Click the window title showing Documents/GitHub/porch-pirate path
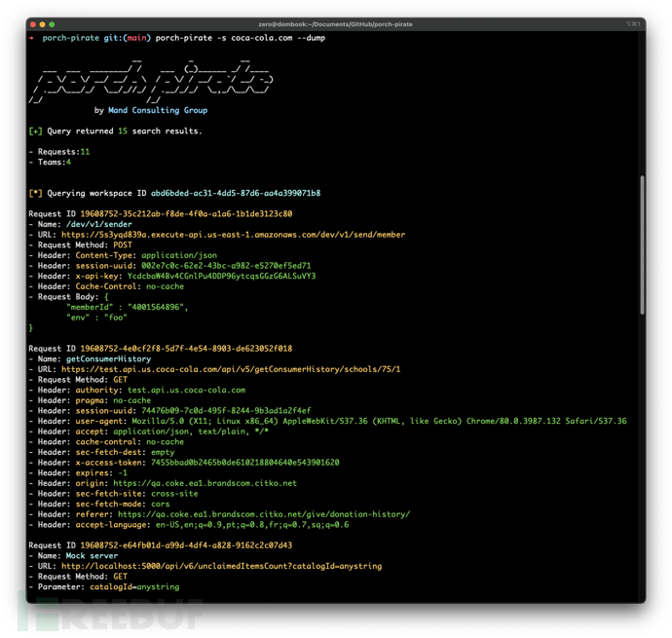 click(335, 24)
